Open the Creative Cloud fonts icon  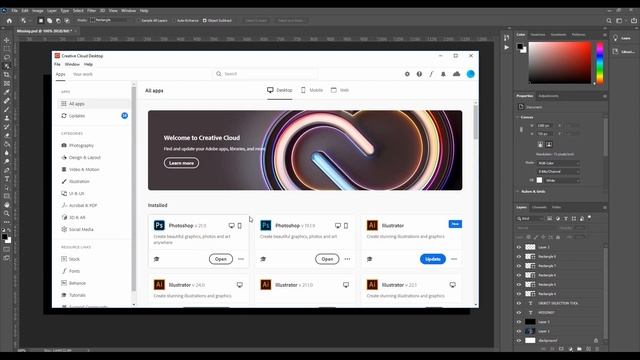coord(431,74)
